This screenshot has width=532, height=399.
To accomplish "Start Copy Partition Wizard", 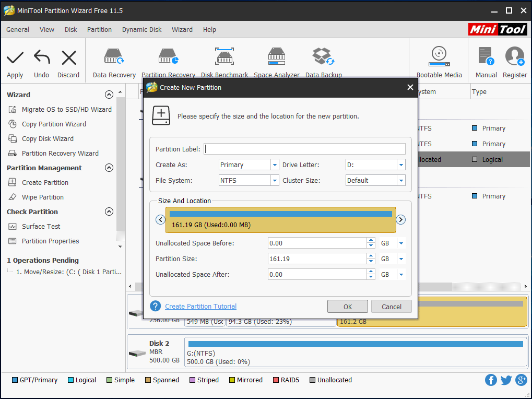I will click(54, 124).
